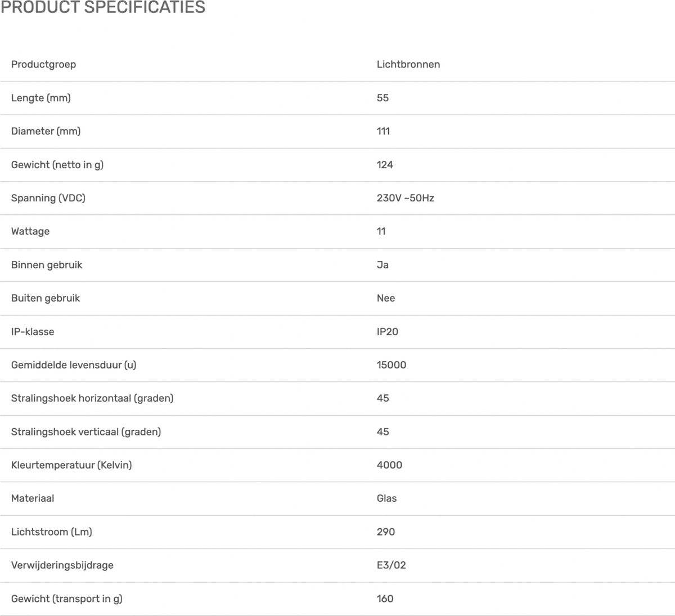The width and height of the screenshot is (675, 616).
Task: Select the 230V ~50Hz voltage value
Action: 406,198
